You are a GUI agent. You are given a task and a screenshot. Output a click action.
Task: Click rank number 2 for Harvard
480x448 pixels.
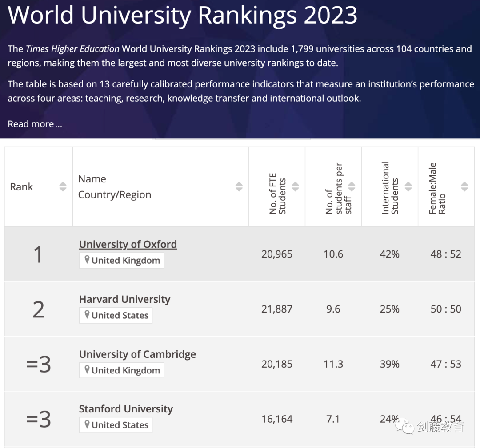[x=39, y=309]
